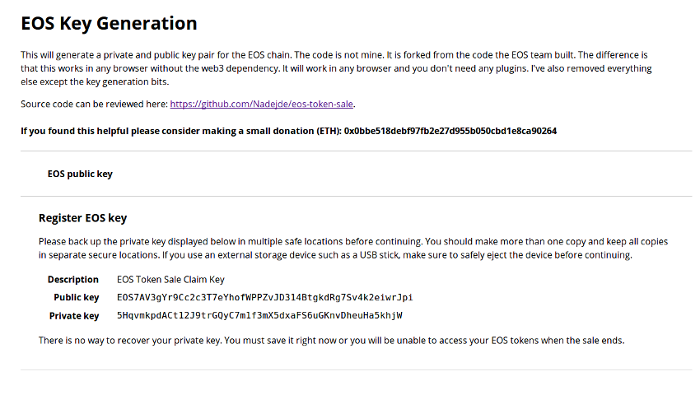Image resolution: width=700 pixels, height=395 pixels.
Task: Click the Register EOS key heading
Action: 83,218
